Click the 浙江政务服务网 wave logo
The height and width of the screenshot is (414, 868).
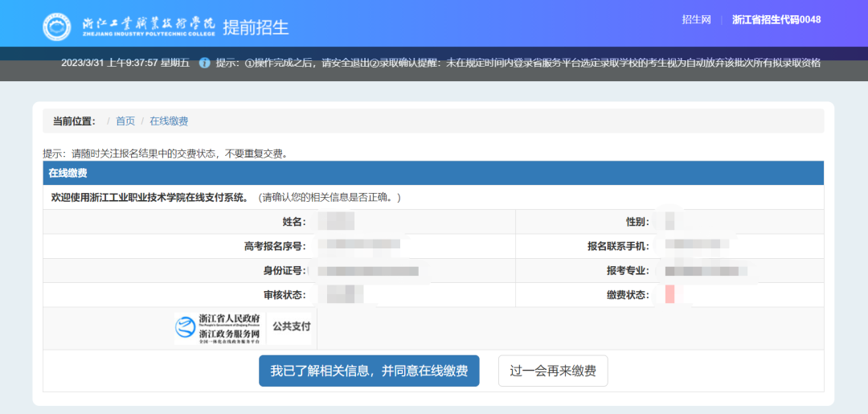(x=186, y=327)
